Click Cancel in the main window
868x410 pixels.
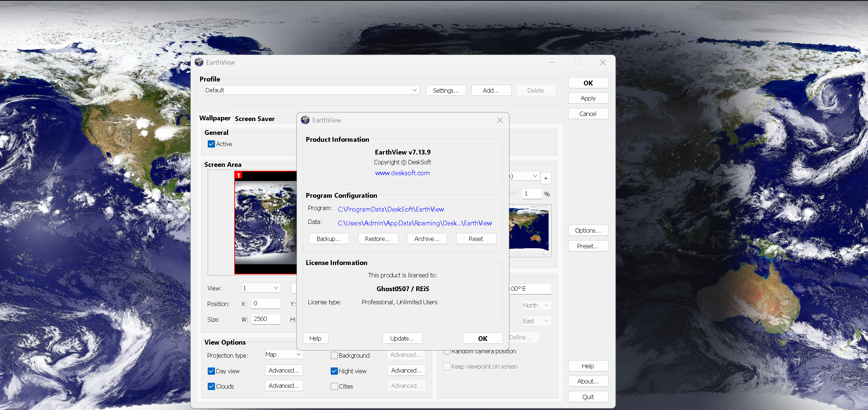pyautogui.click(x=588, y=114)
